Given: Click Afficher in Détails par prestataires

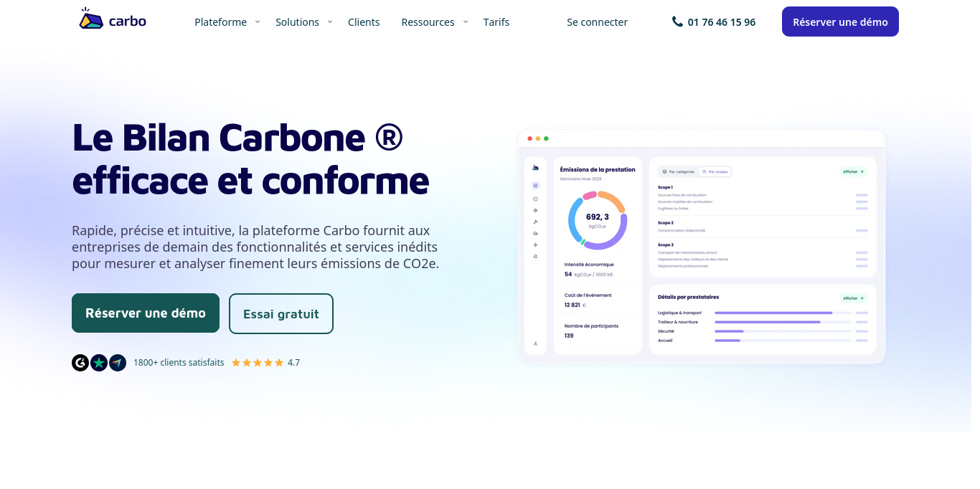Looking at the screenshot, I should point(854,298).
